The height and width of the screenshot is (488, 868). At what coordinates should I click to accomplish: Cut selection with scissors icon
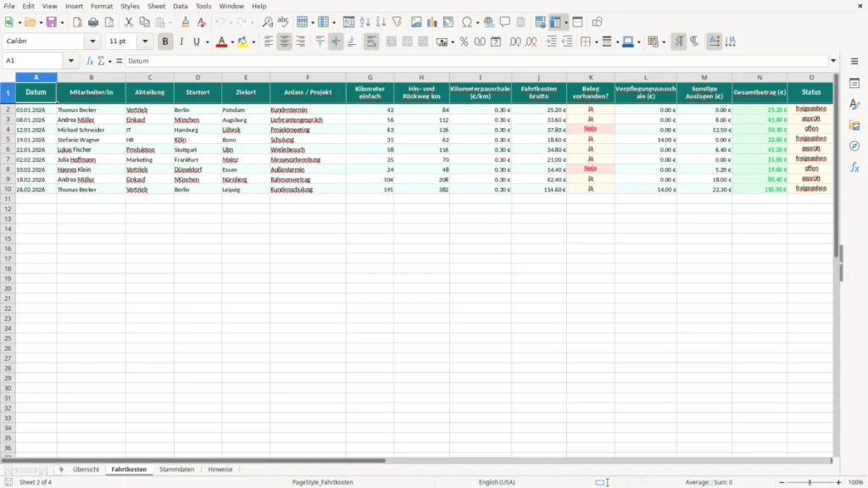129,22
